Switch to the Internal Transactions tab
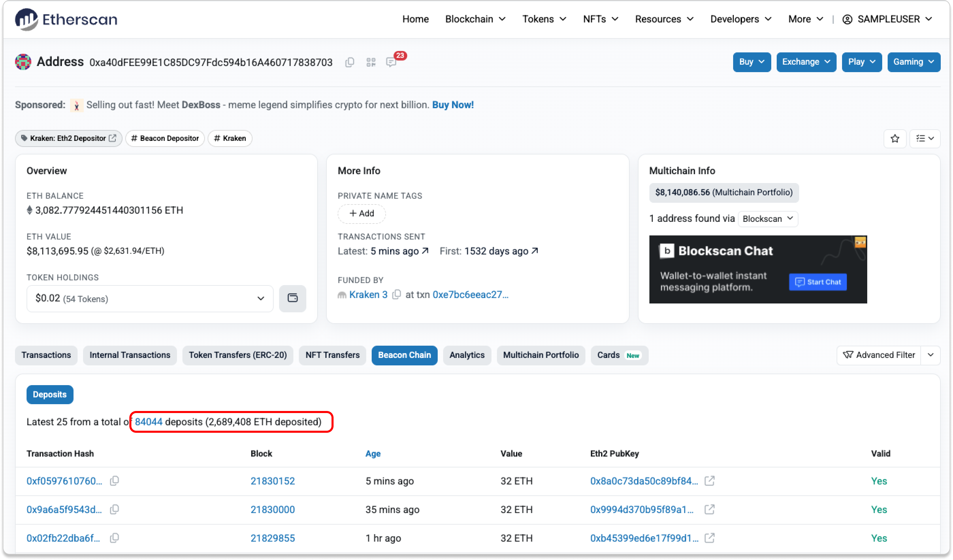 click(x=130, y=355)
